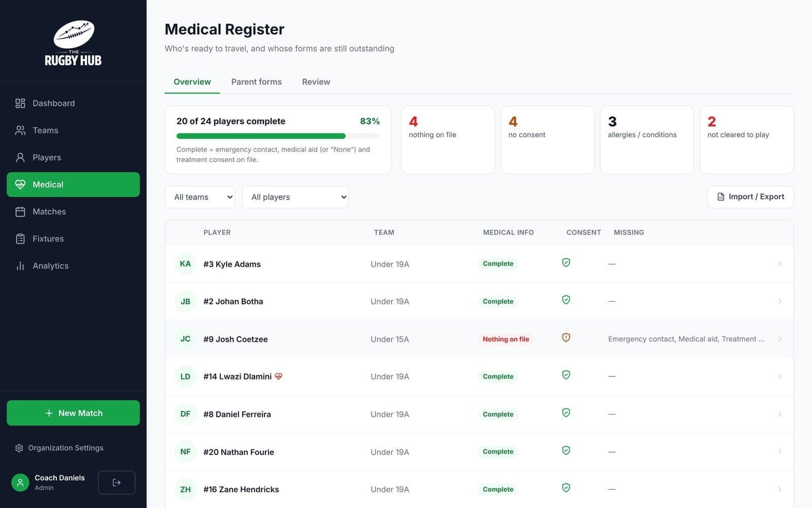Click the Matches calendar icon
This screenshot has height=508, width=812.
tap(20, 212)
